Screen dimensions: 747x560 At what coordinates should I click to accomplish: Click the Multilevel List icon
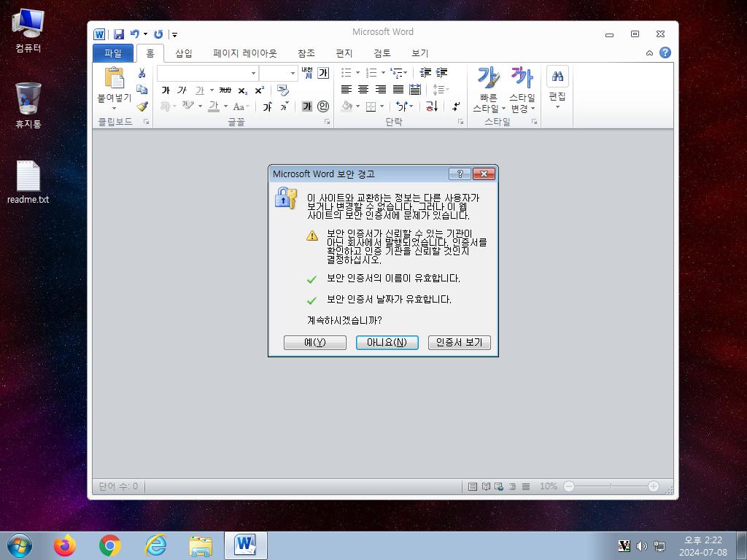point(396,72)
